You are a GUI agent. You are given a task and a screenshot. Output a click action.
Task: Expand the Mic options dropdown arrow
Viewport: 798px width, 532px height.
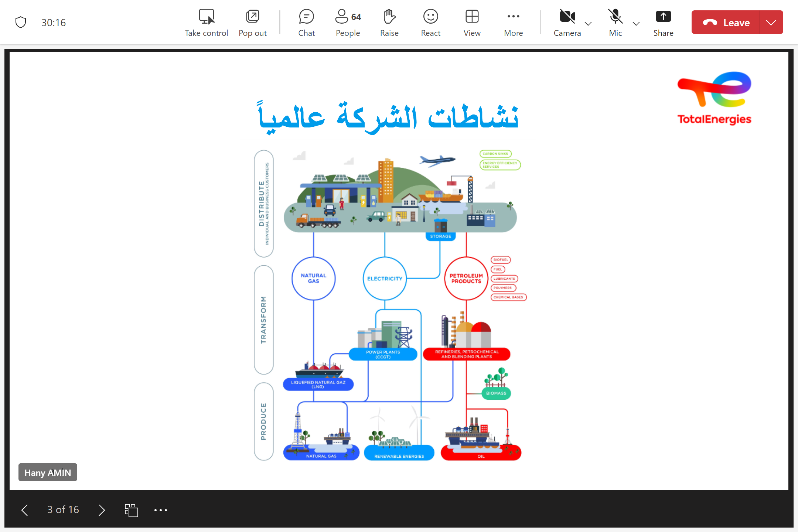pos(636,24)
